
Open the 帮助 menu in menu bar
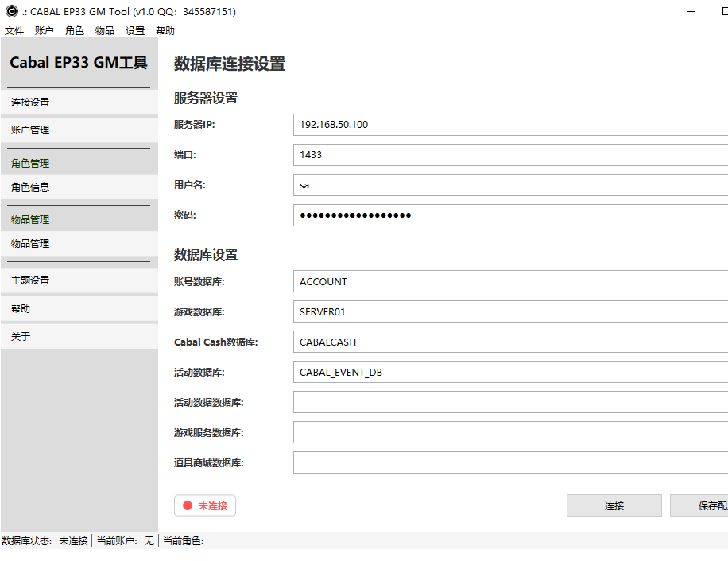165,31
